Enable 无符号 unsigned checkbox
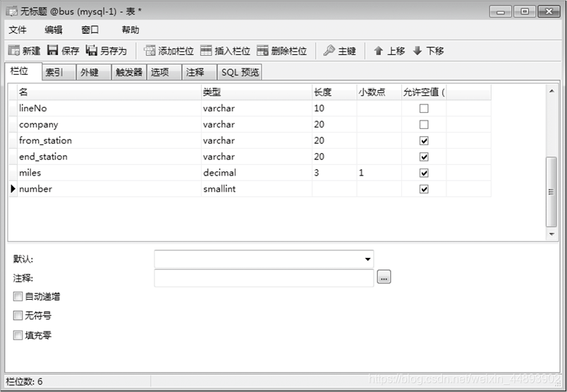Image resolution: width=567 pixels, height=392 pixels. (x=18, y=315)
